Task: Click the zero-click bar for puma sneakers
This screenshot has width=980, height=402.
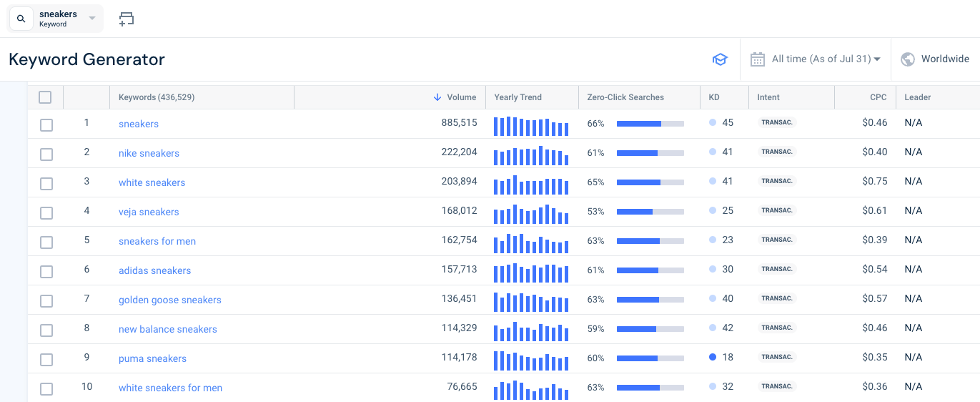Action: [x=650, y=358]
